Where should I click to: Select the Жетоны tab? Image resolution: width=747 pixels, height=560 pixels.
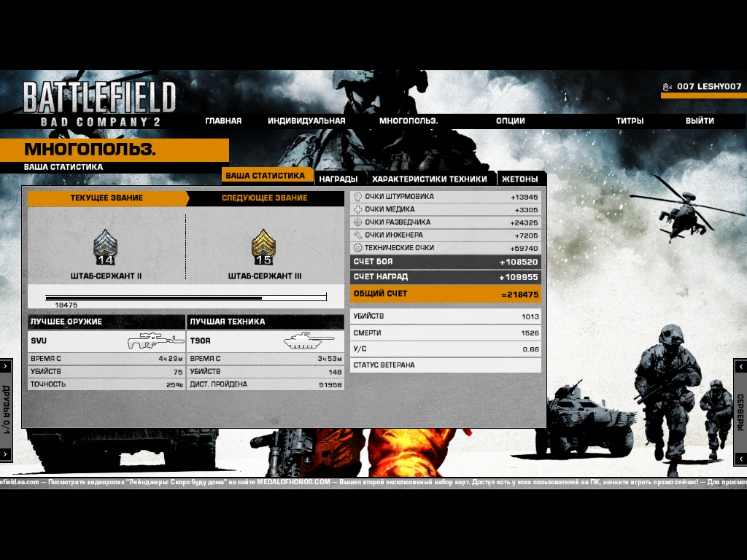coord(519,179)
